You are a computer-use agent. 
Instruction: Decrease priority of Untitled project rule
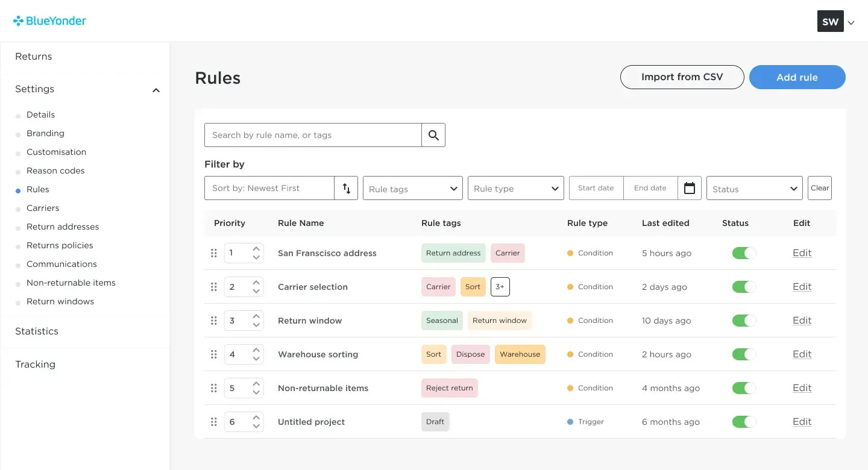click(x=256, y=426)
